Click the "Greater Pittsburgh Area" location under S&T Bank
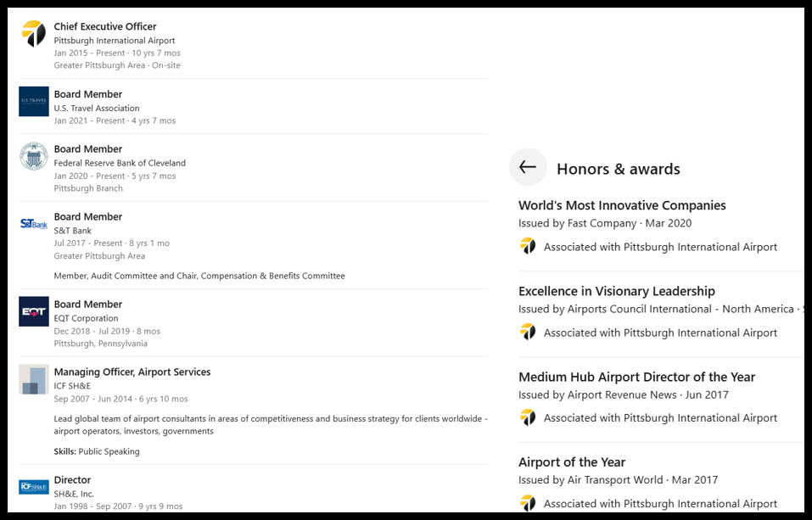The image size is (812, 520). point(99,256)
